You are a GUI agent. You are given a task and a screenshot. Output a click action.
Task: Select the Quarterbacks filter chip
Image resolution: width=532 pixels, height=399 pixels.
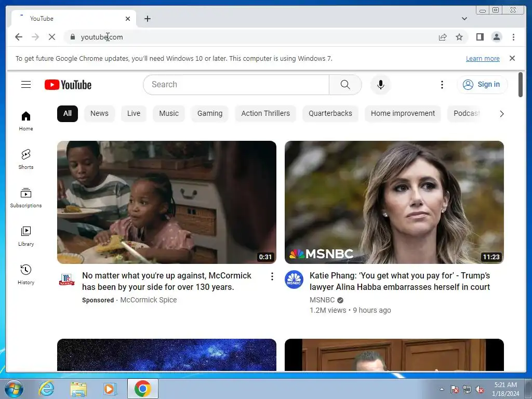(x=330, y=114)
